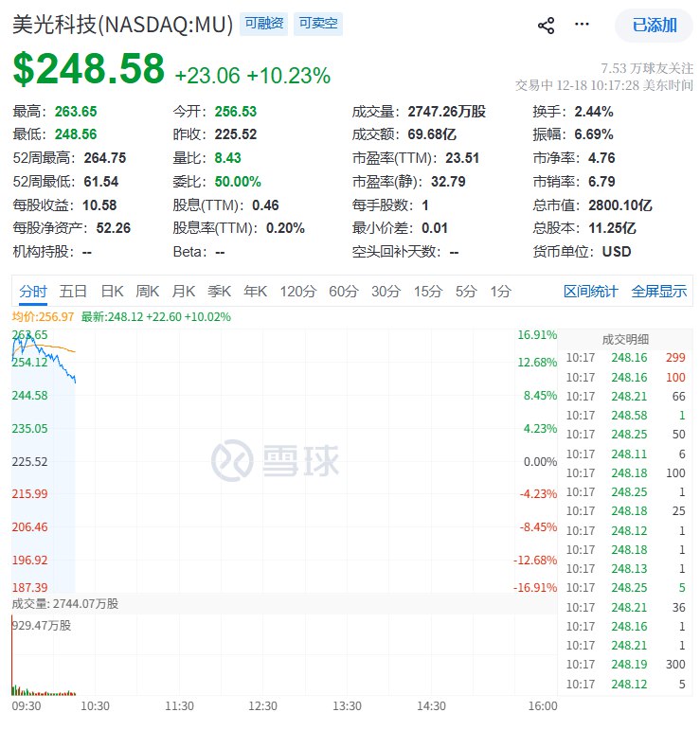Select the 1分 interval tab

pyautogui.click(x=501, y=292)
